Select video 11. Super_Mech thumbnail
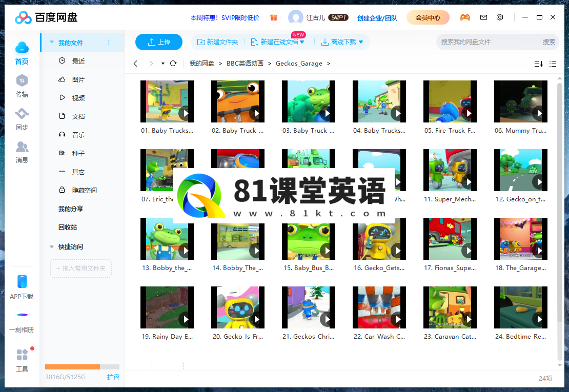Viewport: 569px width, 392px height. pyautogui.click(x=450, y=170)
